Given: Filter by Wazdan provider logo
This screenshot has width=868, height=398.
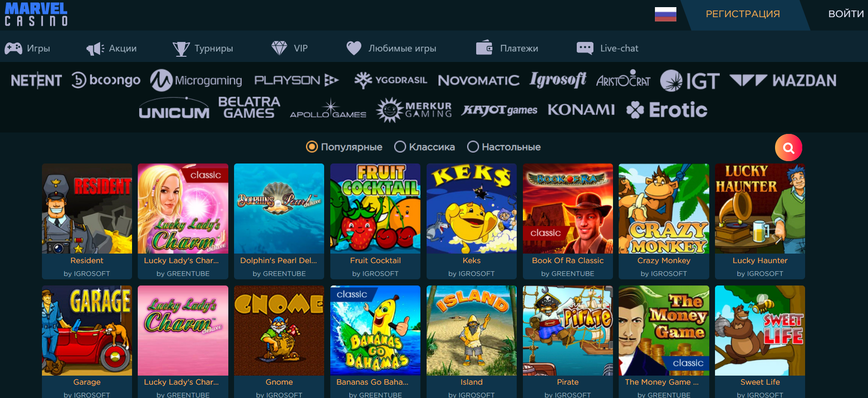Looking at the screenshot, I should pyautogui.click(x=783, y=81).
